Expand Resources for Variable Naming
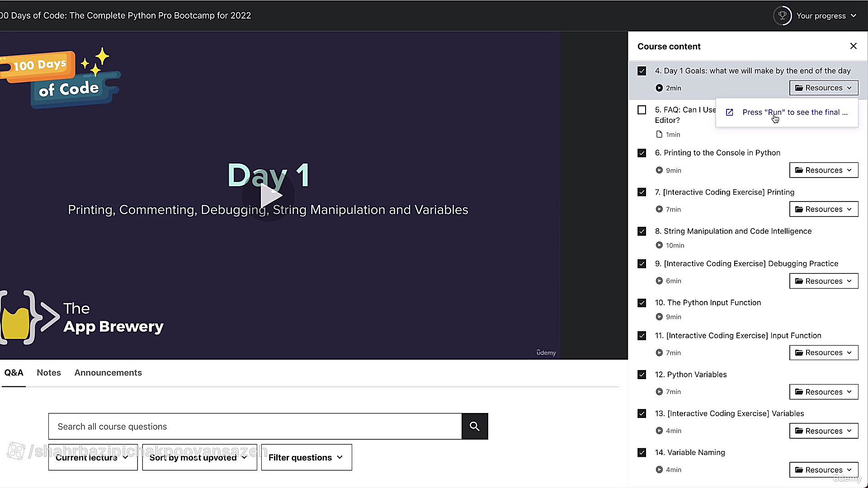868x488 pixels. click(824, 469)
